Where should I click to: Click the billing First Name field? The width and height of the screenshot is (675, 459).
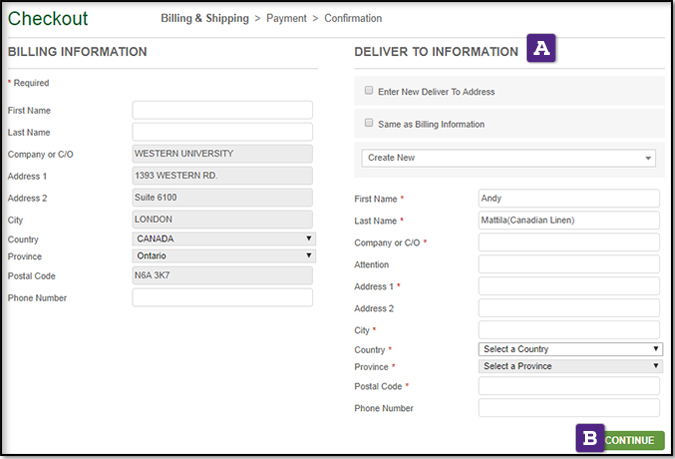pos(222,110)
